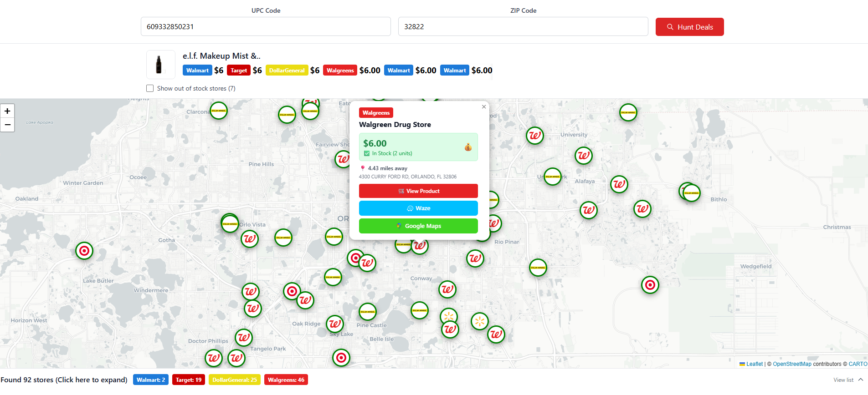Select the Walgreens marker at Fairview Shores
This screenshot has width=868, height=395.
tap(343, 159)
